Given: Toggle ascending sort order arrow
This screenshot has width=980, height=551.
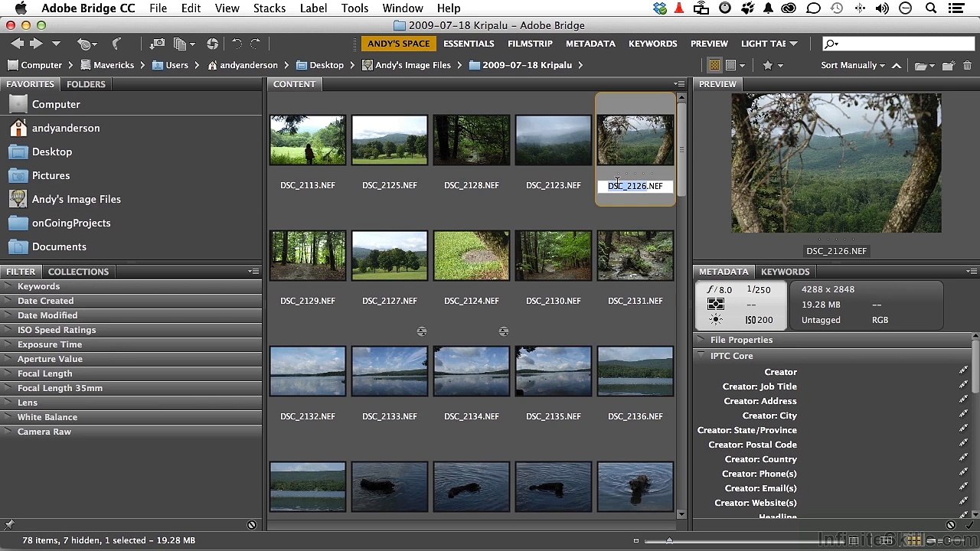Looking at the screenshot, I should [x=897, y=65].
